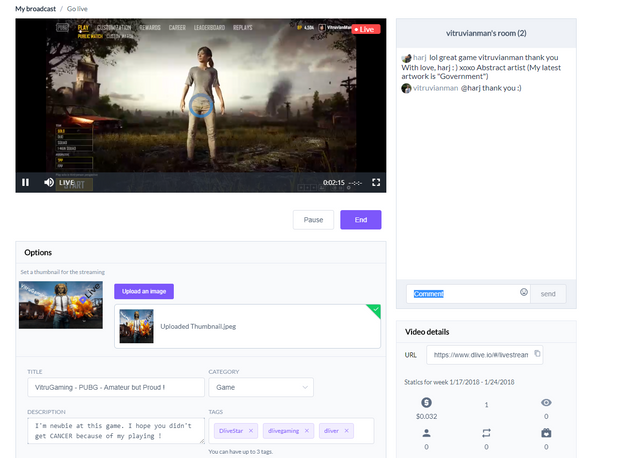Edit the Description text area
The height and width of the screenshot is (458, 640).
coord(116,431)
